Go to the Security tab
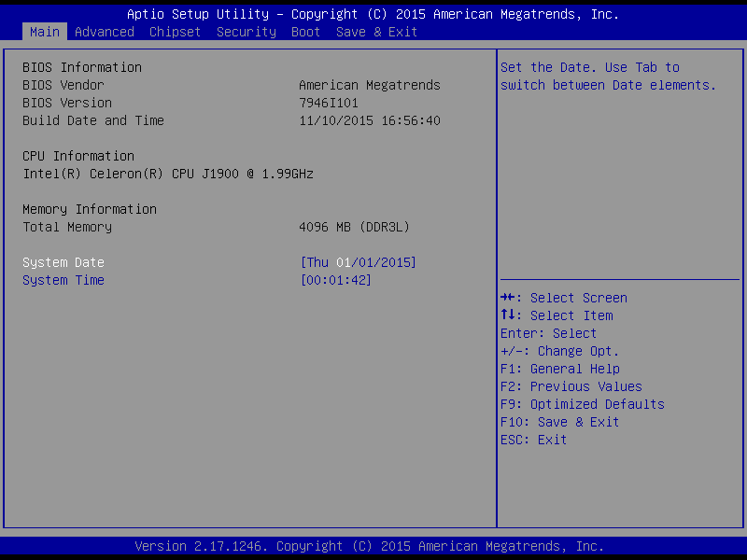The width and height of the screenshot is (747, 560). click(246, 32)
